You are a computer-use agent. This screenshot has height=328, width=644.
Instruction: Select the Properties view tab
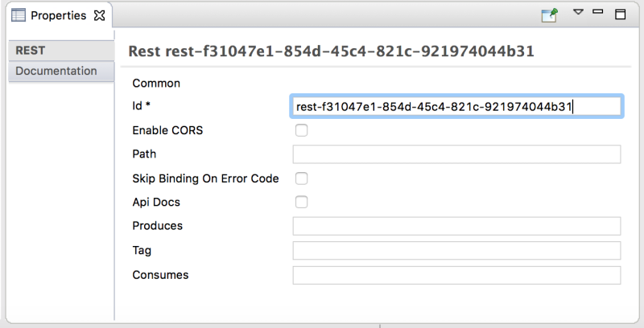click(58, 15)
